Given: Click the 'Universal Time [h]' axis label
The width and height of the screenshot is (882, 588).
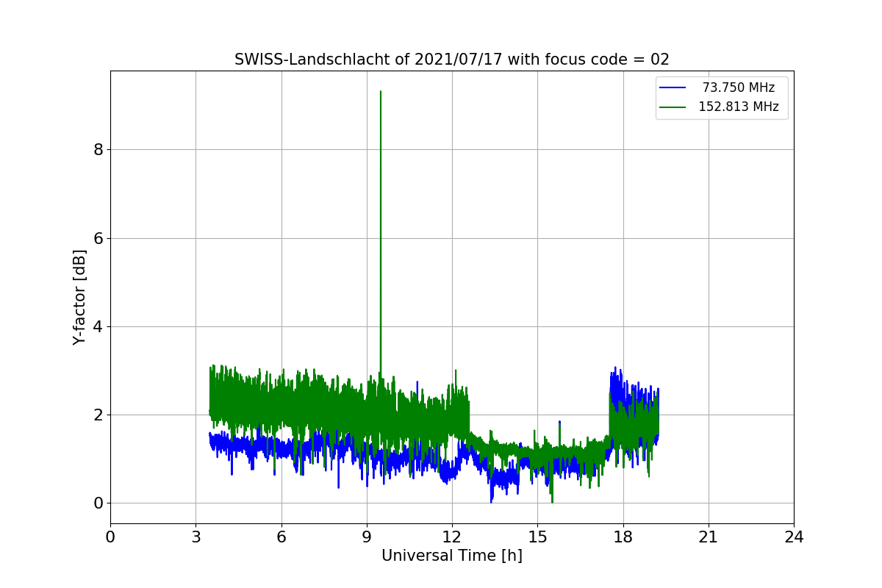Looking at the screenshot, I should coord(452,556).
